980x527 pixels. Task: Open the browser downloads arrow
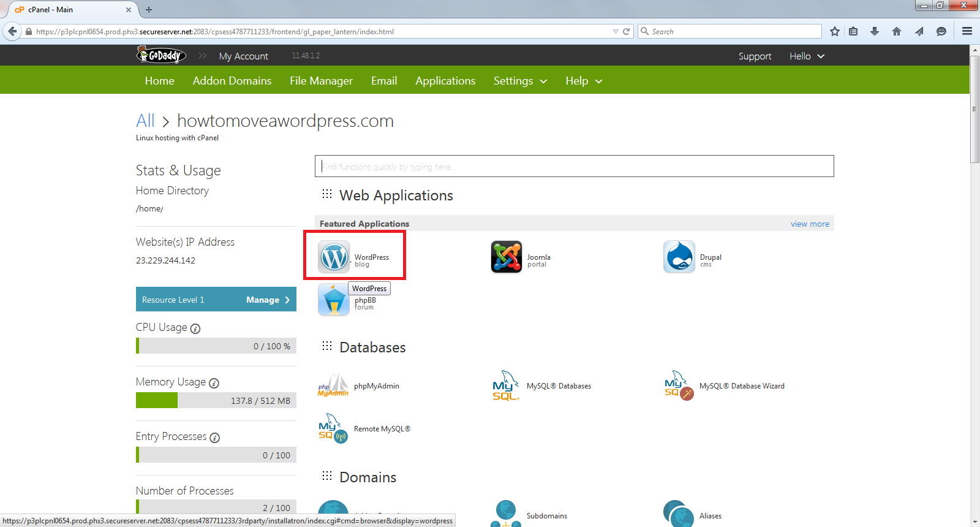[875, 31]
